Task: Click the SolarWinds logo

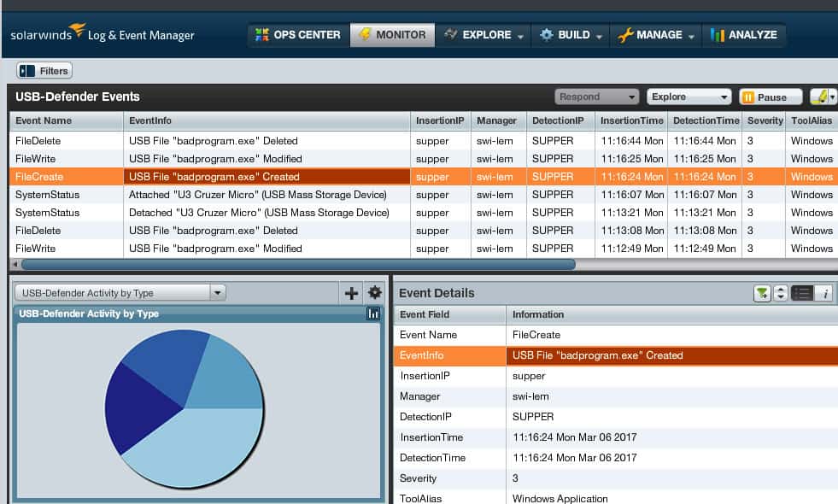Action: (48, 33)
